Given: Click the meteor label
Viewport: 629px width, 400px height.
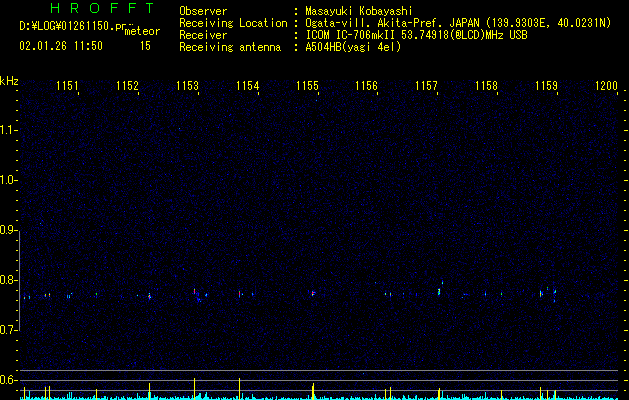Looking at the screenshot, I should point(142,32).
